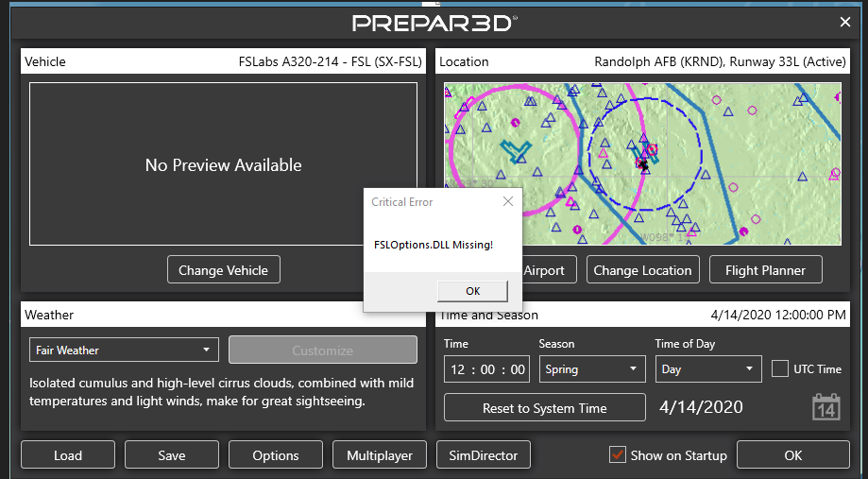Click Reset to System Time

click(x=545, y=408)
